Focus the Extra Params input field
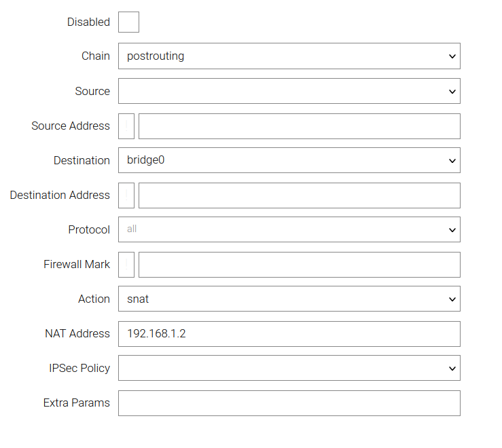 [x=289, y=403]
